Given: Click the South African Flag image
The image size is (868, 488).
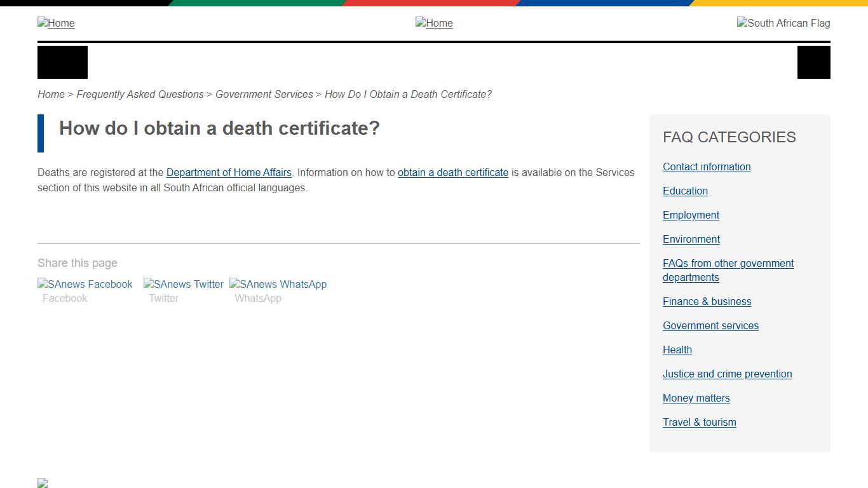Looking at the screenshot, I should pyautogui.click(x=783, y=23).
